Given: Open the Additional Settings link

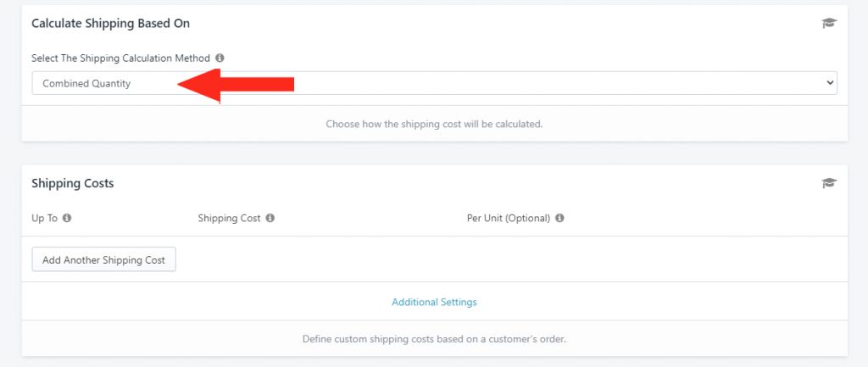Looking at the screenshot, I should click(434, 303).
